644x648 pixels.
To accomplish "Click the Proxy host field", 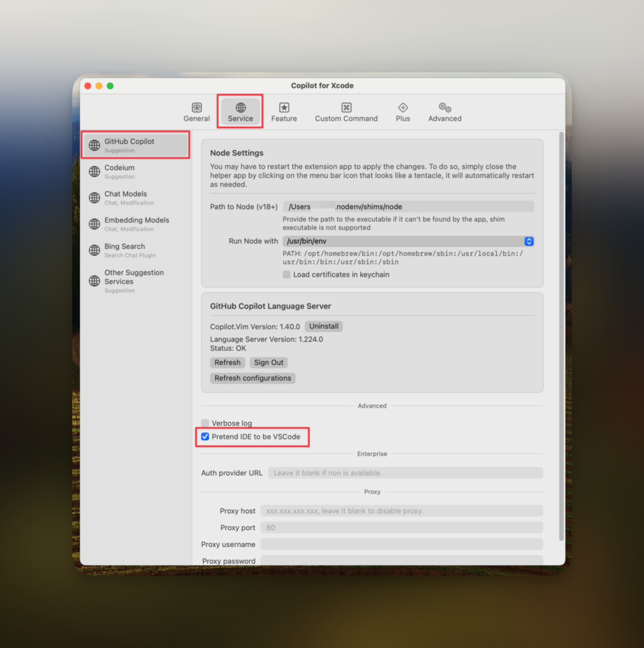I will (401, 511).
